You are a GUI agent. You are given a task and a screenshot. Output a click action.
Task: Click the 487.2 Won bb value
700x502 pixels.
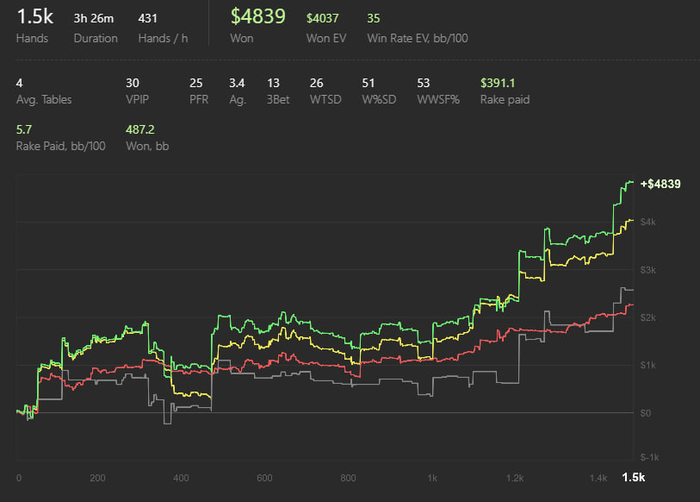(x=140, y=130)
